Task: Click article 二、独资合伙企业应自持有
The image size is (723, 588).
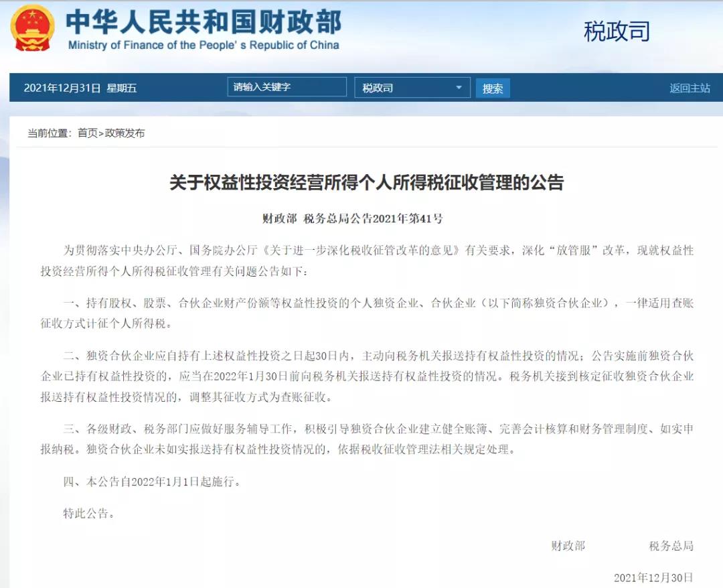Action: pos(367,376)
